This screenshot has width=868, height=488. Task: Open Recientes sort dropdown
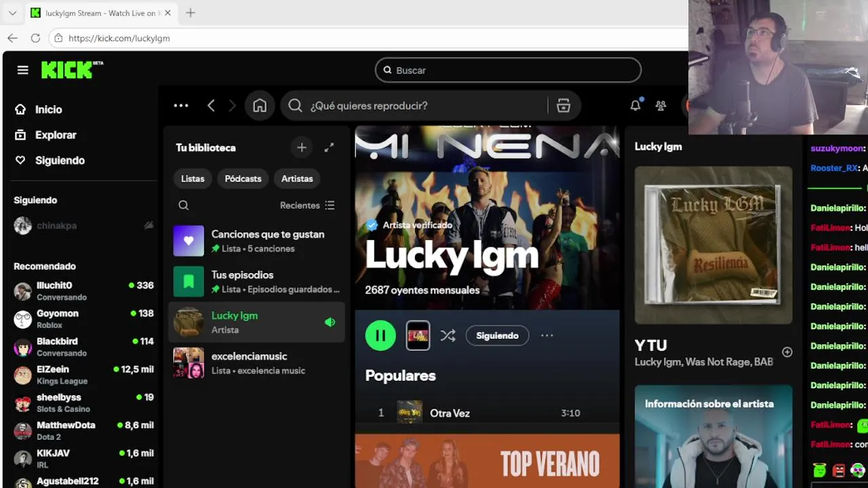307,205
